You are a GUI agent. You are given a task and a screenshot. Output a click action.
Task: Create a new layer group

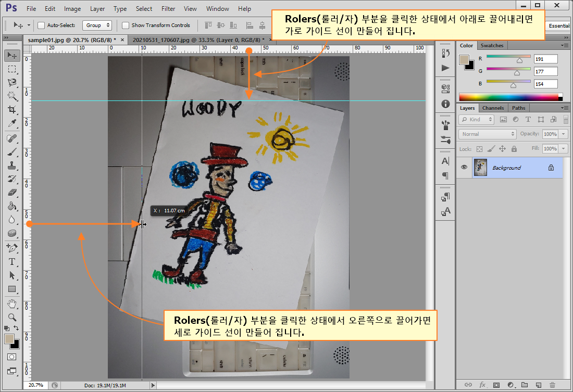pos(525,385)
